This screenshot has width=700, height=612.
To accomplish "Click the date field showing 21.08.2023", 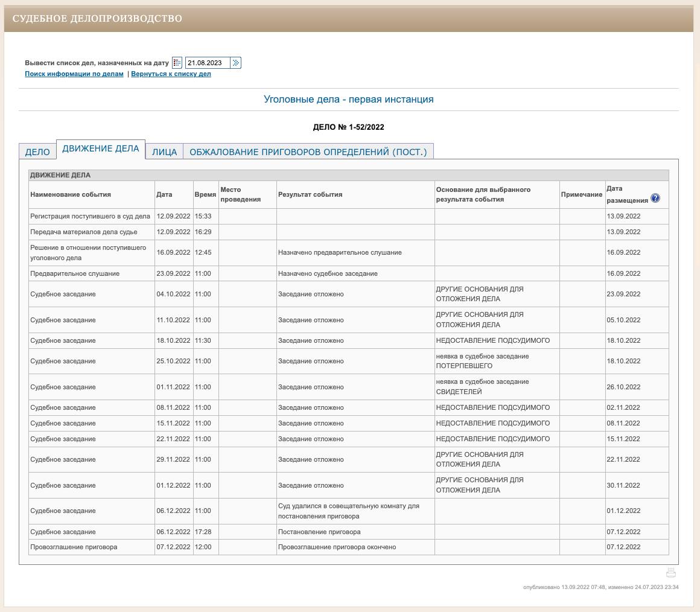I will (x=208, y=63).
